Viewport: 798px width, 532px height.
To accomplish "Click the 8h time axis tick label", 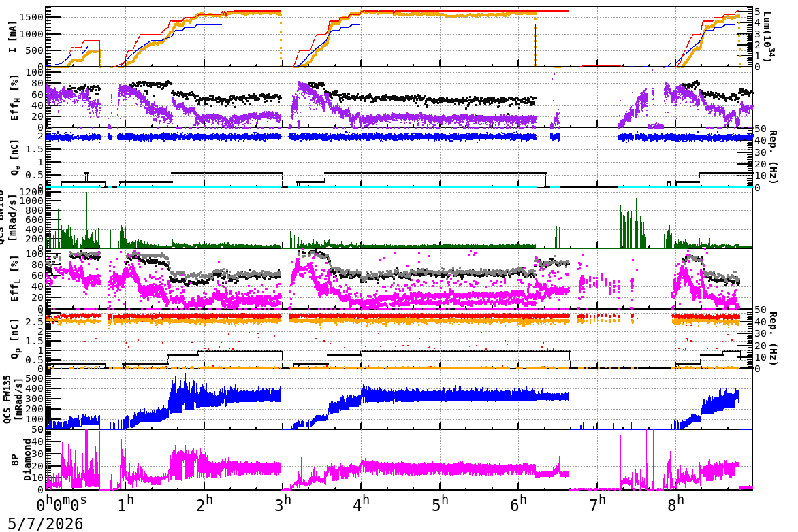I will (x=675, y=503).
